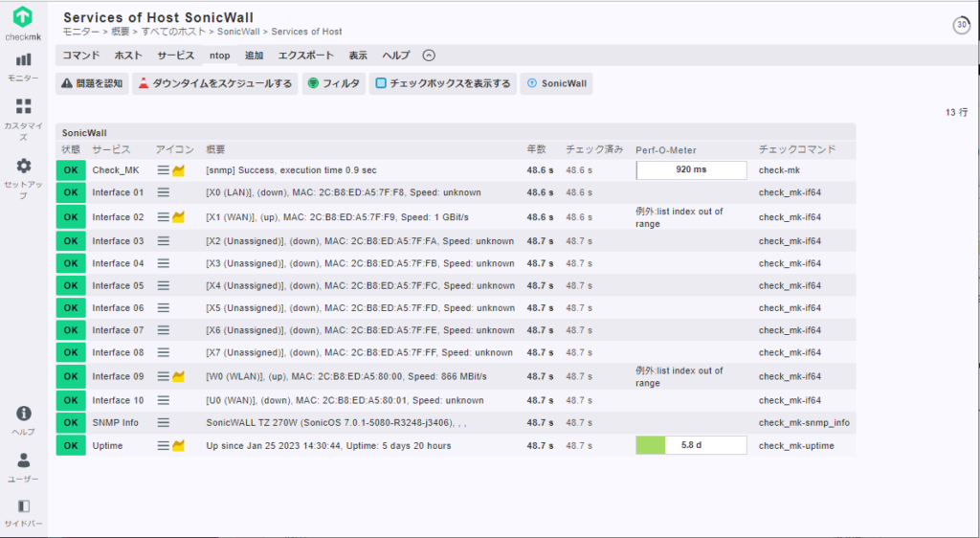Open graph icon for Interface 09
Image resolution: width=980 pixels, height=538 pixels.
tap(179, 376)
